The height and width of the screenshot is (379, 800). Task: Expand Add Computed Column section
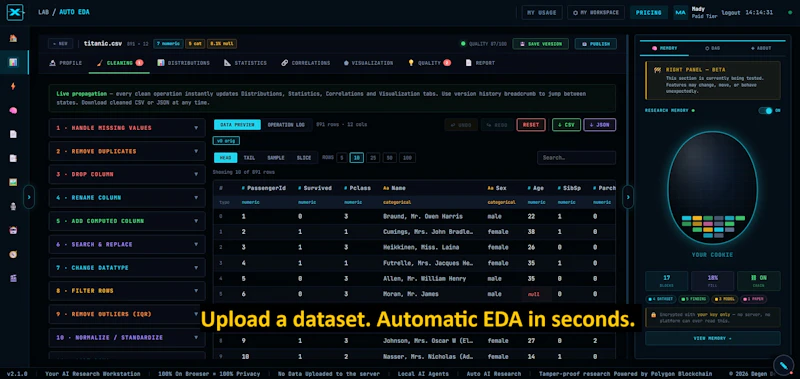tap(127, 221)
